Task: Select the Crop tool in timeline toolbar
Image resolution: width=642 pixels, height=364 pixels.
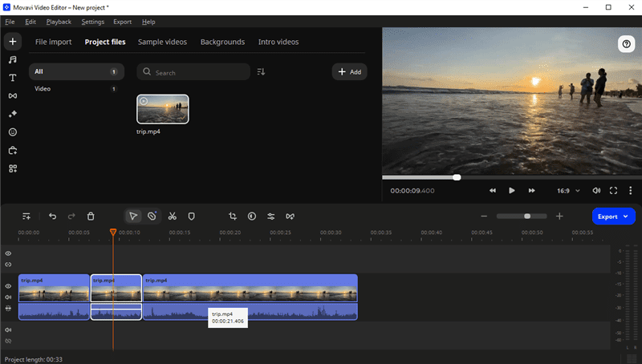Action: point(233,216)
